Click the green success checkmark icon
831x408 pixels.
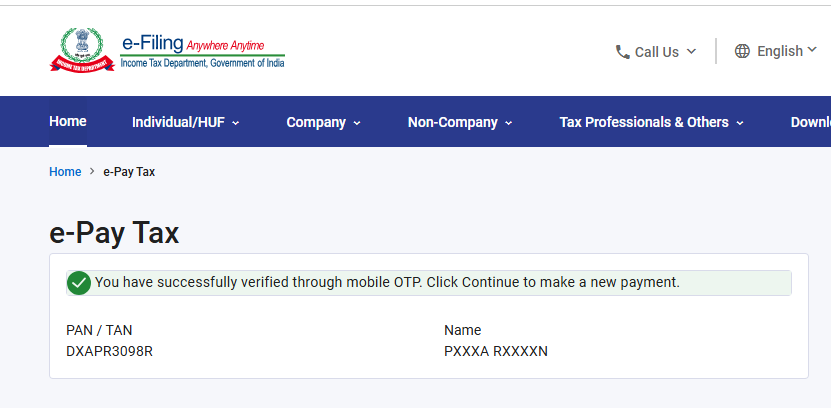[79, 283]
